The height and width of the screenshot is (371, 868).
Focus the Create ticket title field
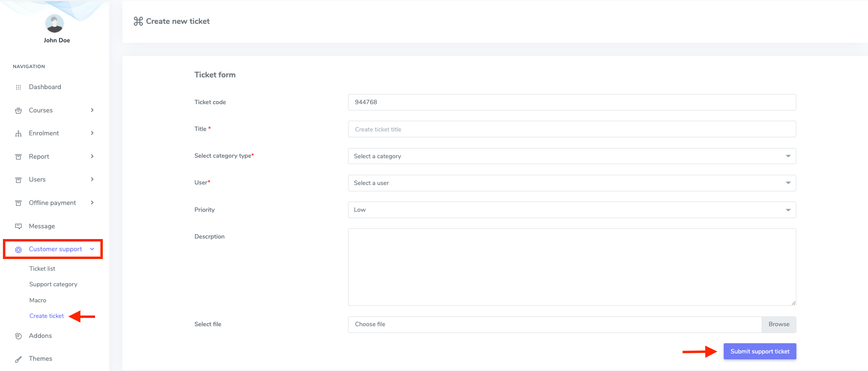[572, 130]
